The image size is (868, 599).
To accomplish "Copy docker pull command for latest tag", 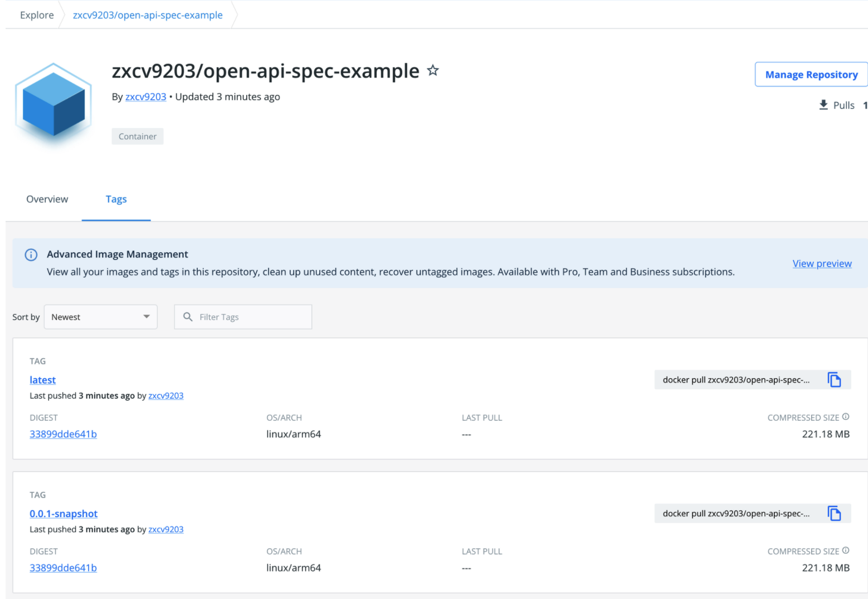I will click(834, 380).
